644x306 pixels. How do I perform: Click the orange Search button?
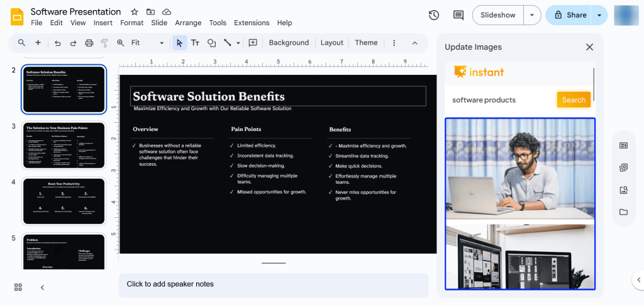coord(574,99)
